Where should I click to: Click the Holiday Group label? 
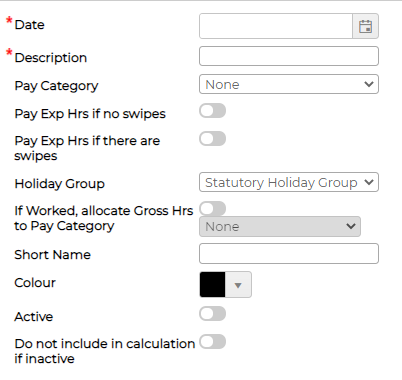click(x=60, y=184)
